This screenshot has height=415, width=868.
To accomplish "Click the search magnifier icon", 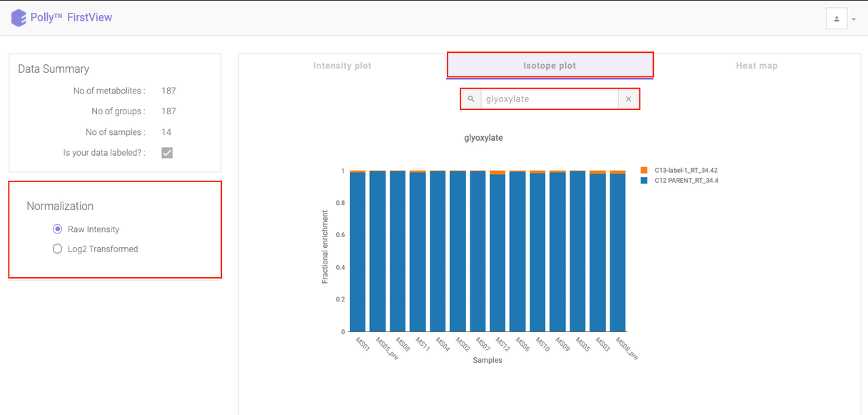I will [471, 99].
